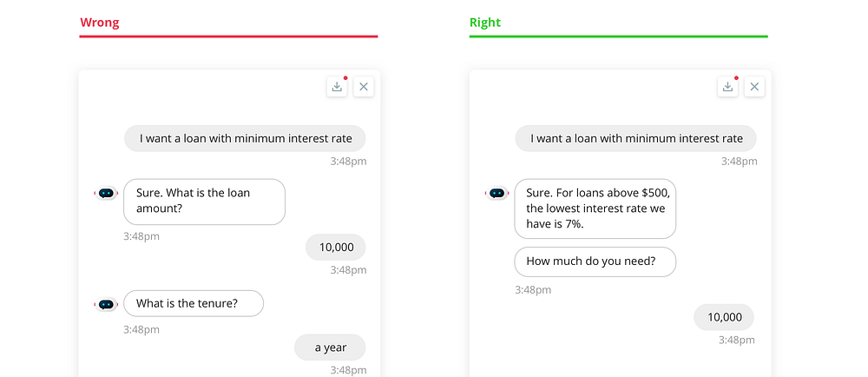The width and height of the screenshot is (868, 377).
Task: Click the download icon in Right chat
Action: pyautogui.click(x=727, y=87)
